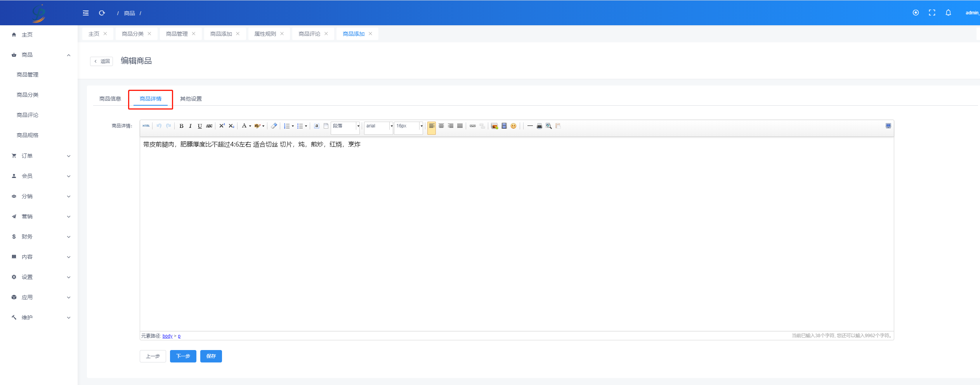Open the emoticon smiley picker
This screenshot has width=980, height=385.
[x=513, y=126]
